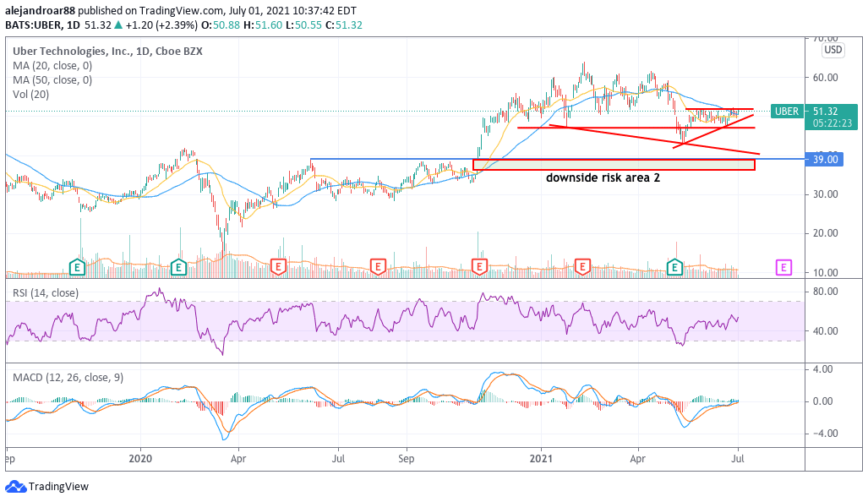Click the 4.00 MACD axis label
This screenshot has width=868, height=502.
tap(822, 369)
